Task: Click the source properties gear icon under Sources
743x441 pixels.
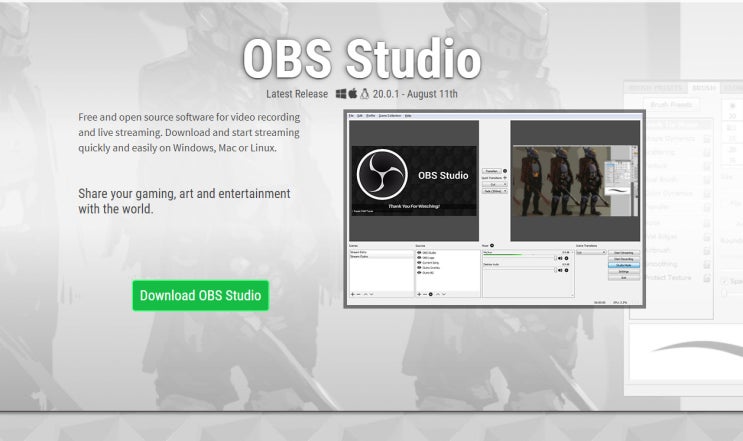Action: (431, 294)
